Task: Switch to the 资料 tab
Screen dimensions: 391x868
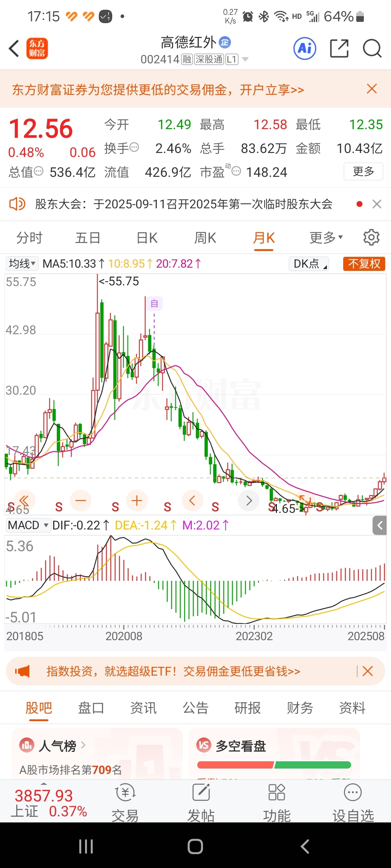Action: (352, 708)
